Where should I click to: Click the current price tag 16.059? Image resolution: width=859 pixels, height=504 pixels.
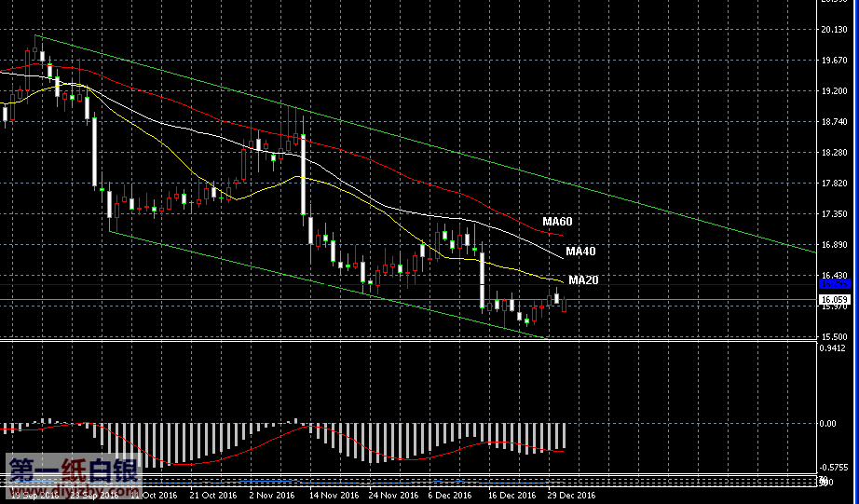click(x=834, y=300)
